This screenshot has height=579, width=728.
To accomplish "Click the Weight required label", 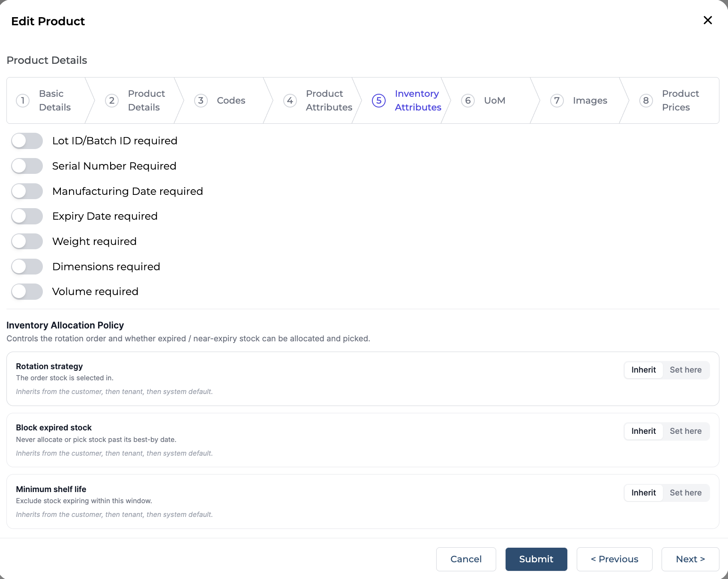I will tap(95, 242).
